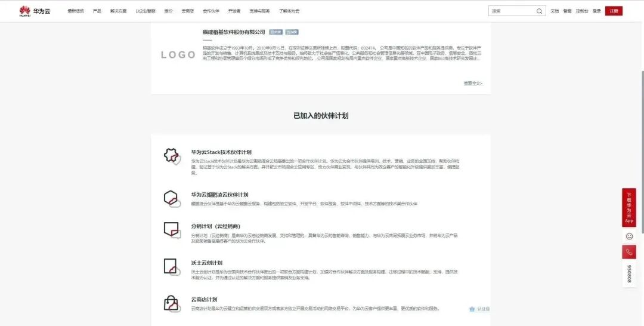This screenshot has height=326, width=644.
Task: Open the 沃土云创计划 heading
Action: pyautogui.click(x=206, y=263)
